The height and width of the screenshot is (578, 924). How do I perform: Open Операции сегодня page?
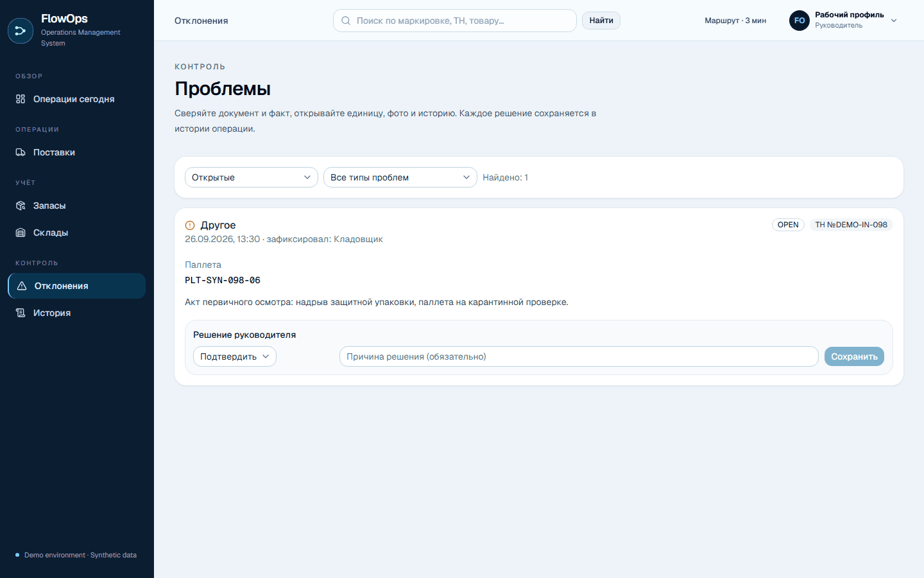pyautogui.click(x=77, y=99)
